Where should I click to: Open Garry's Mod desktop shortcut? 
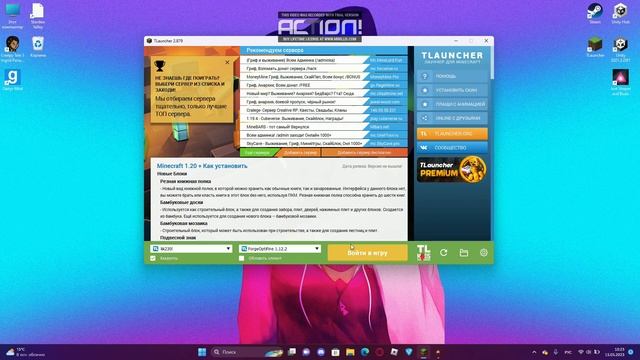[13, 80]
